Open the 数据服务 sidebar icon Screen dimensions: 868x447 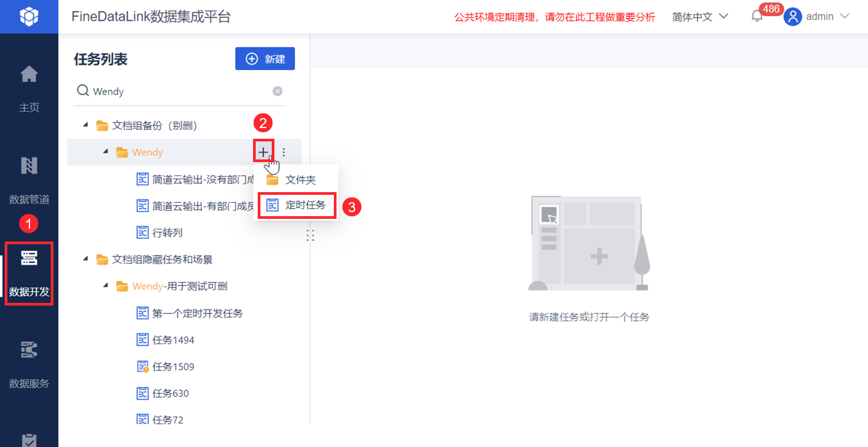click(x=29, y=350)
